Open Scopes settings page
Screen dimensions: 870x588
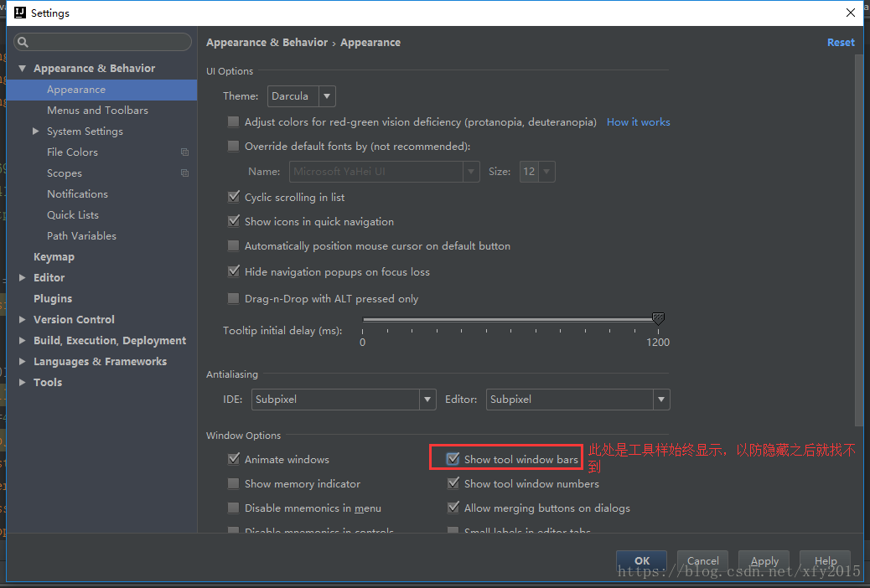point(65,173)
